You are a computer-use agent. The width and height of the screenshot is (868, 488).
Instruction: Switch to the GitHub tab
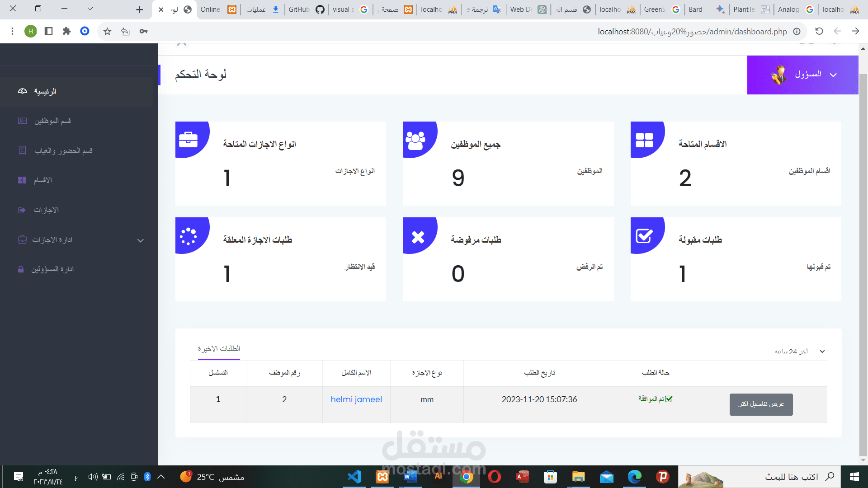pyautogui.click(x=306, y=9)
